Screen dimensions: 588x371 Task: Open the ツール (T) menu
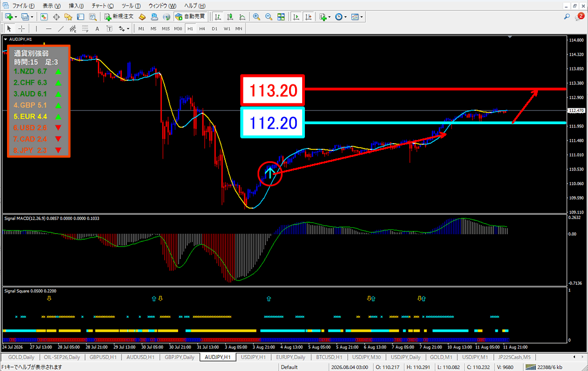click(131, 6)
